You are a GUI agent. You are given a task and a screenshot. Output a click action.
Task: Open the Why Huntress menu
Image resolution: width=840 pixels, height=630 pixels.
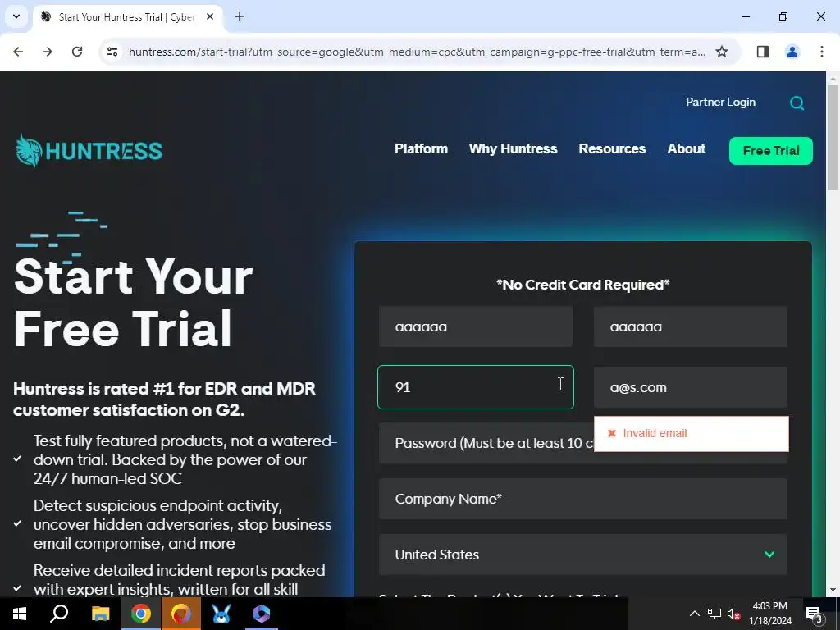[x=514, y=149]
